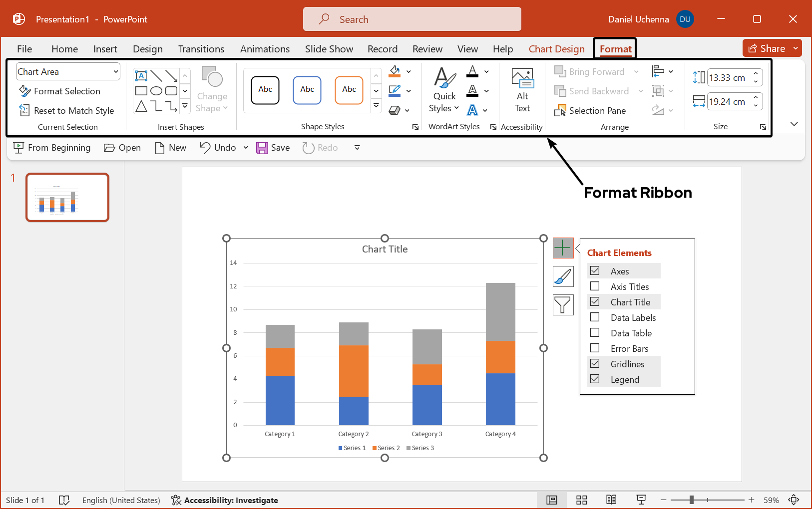812x509 pixels.
Task: Click the Chart Styles brush icon beside the chart
Action: click(x=563, y=276)
